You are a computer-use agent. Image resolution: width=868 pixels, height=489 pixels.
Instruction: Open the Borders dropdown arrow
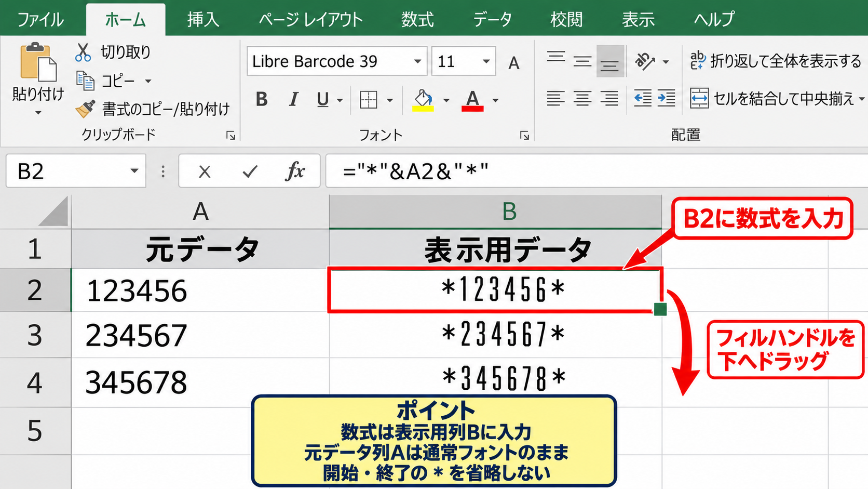tap(390, 100)
